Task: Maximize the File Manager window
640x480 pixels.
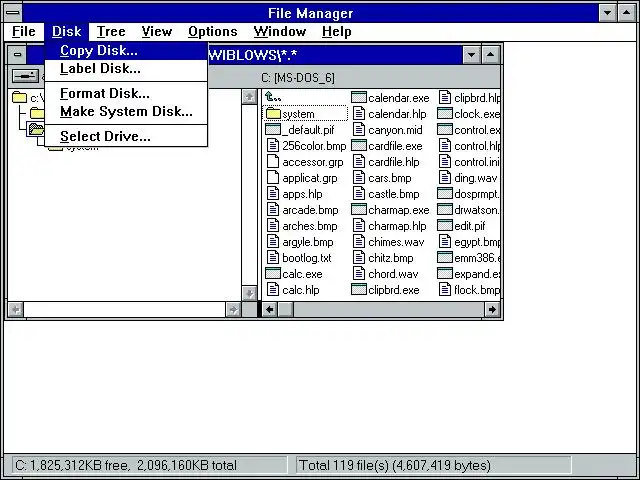Action: (627, 13)
